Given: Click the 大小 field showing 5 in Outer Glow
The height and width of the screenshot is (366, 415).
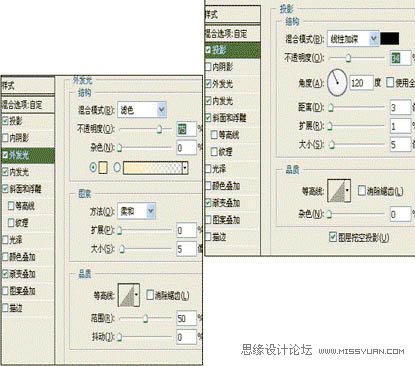Looking at the screenshot, I should (x=187, y=249).
